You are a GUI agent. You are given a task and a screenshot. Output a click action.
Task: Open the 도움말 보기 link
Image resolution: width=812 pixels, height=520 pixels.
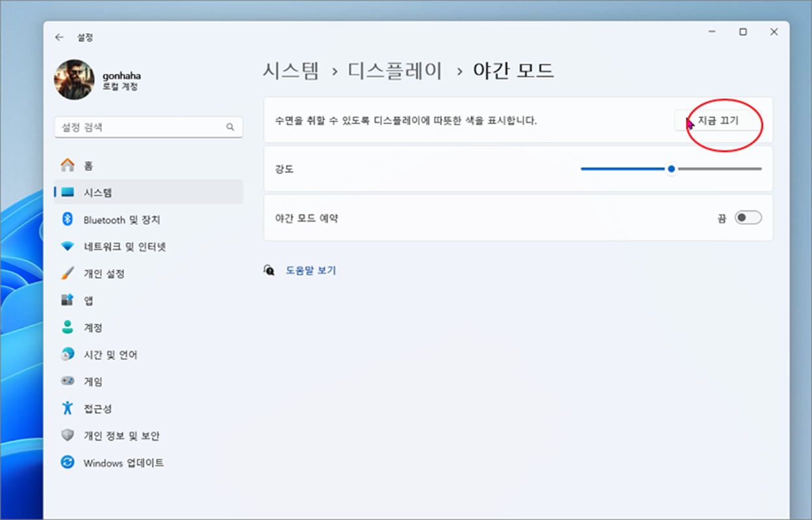coord(311,270)
